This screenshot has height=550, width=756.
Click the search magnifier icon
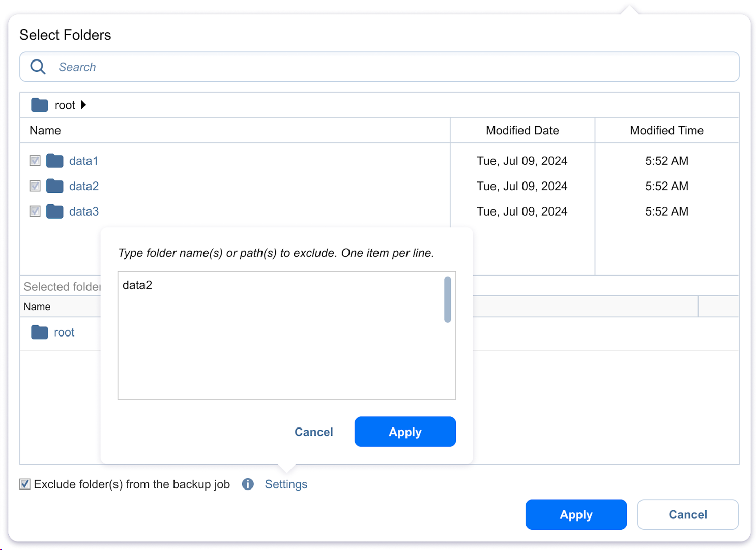[x=38, y=67]
